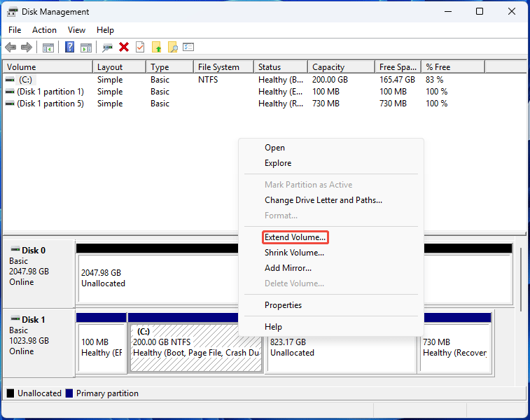Choose Add Mirror in context menu
Screen dimensions: 530x420
coord(331,268)
